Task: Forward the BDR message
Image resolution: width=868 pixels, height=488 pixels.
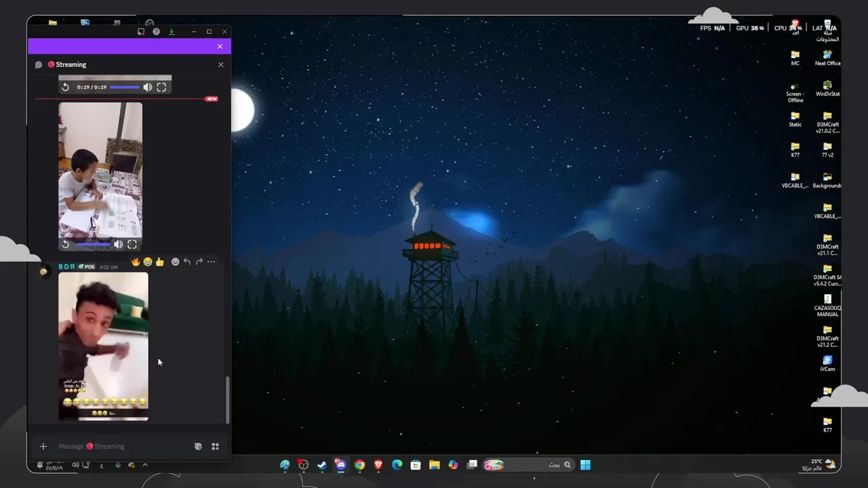Action: (x=199, y=262)
